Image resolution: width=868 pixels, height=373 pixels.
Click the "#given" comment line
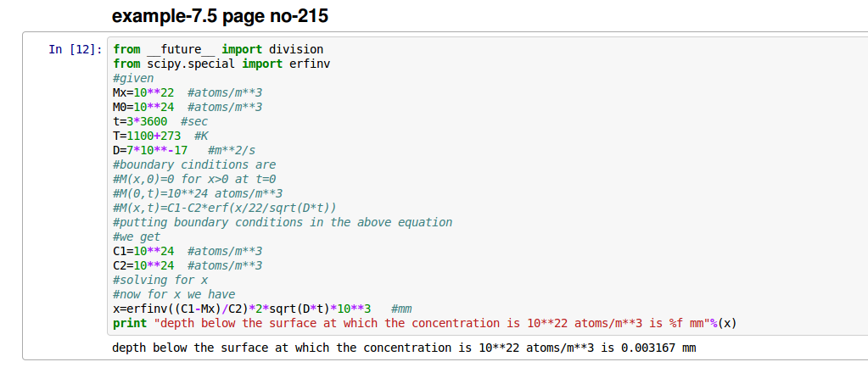pyautogui.click(x=133, y=78)
